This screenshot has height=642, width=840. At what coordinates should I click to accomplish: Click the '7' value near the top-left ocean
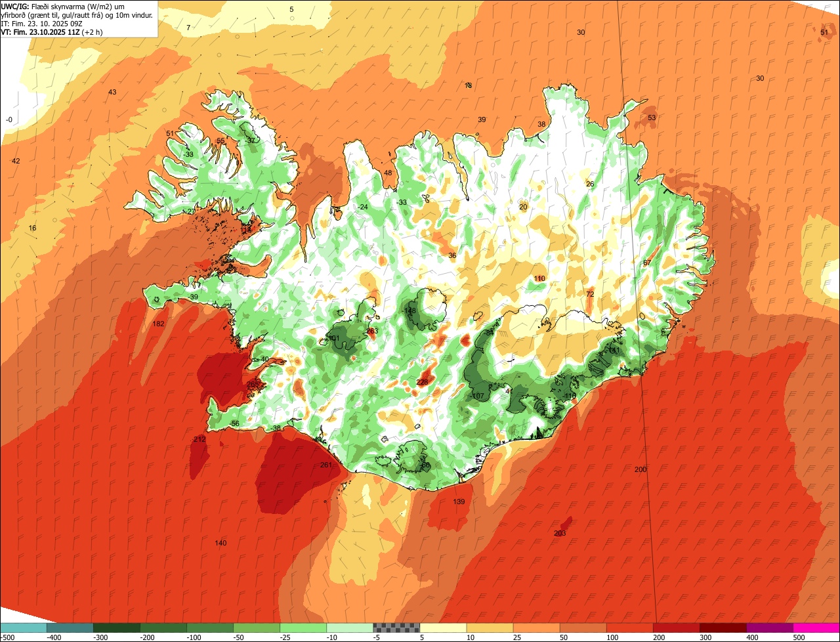[188, 28]
